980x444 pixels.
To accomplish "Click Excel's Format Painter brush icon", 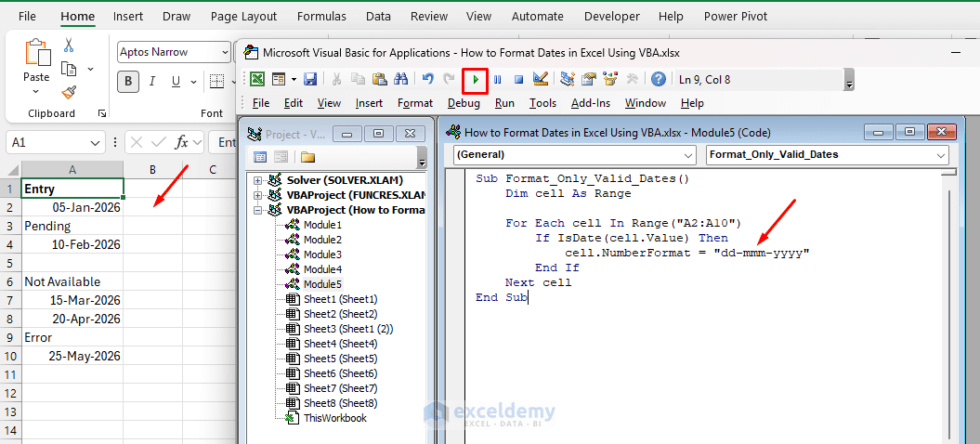I will tap(69, 93).
